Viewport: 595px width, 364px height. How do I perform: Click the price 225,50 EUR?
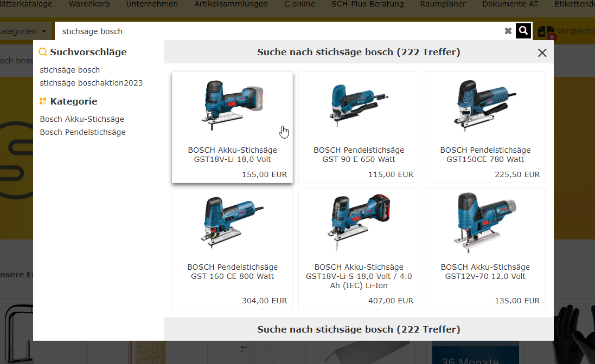click(x=517, y=174)
